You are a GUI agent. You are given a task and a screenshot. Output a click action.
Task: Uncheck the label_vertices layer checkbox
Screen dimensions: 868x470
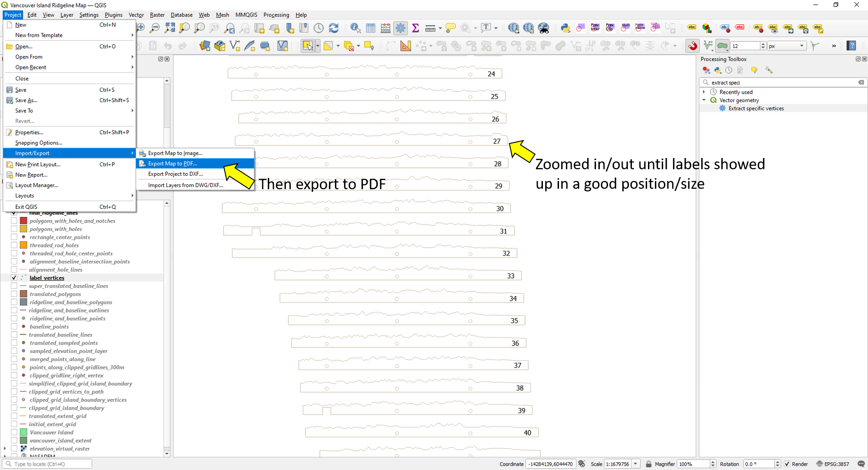(x=14, y=278)
